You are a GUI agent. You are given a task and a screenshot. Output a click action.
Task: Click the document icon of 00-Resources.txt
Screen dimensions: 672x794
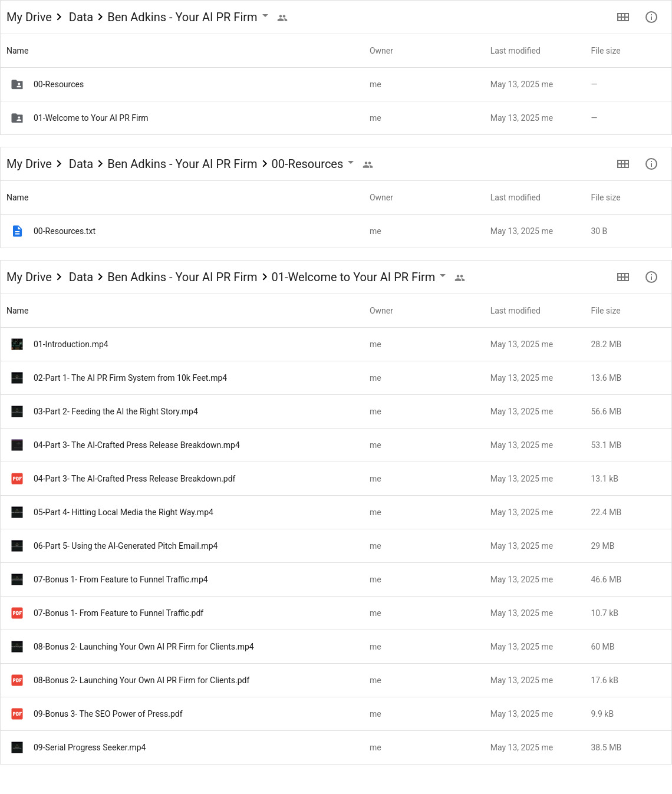tap(17, 231)
